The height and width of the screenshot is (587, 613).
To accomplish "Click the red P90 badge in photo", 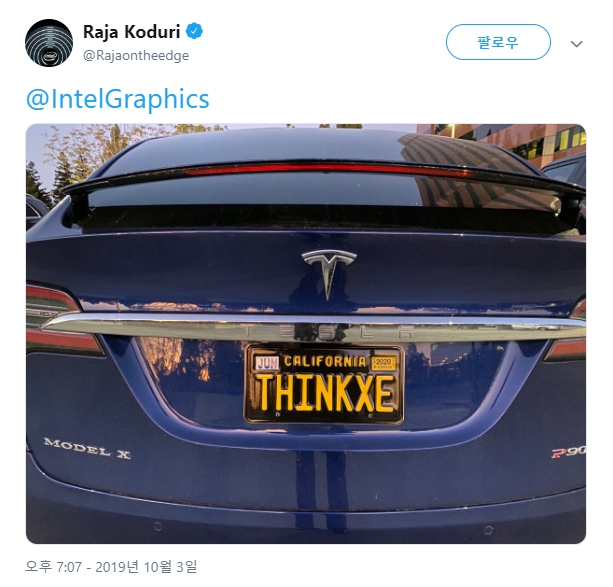I will click(x=568, y=452).
